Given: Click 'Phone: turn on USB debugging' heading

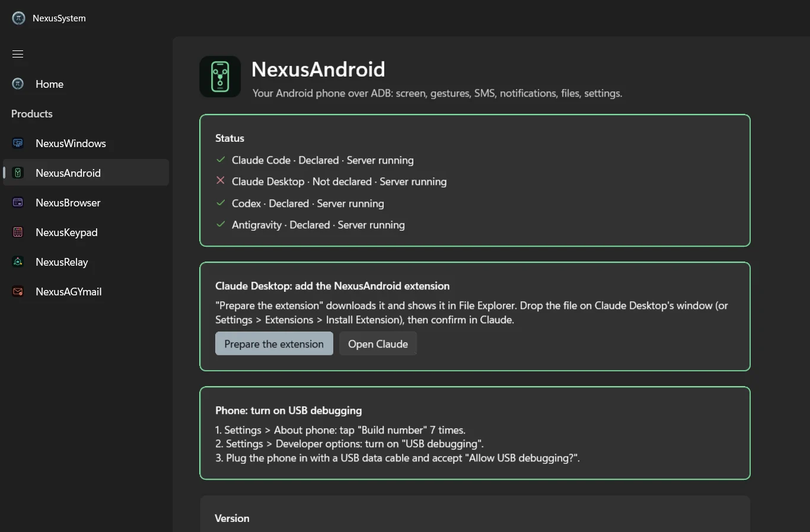Looking at the screenshot, I should pos(289,410).
